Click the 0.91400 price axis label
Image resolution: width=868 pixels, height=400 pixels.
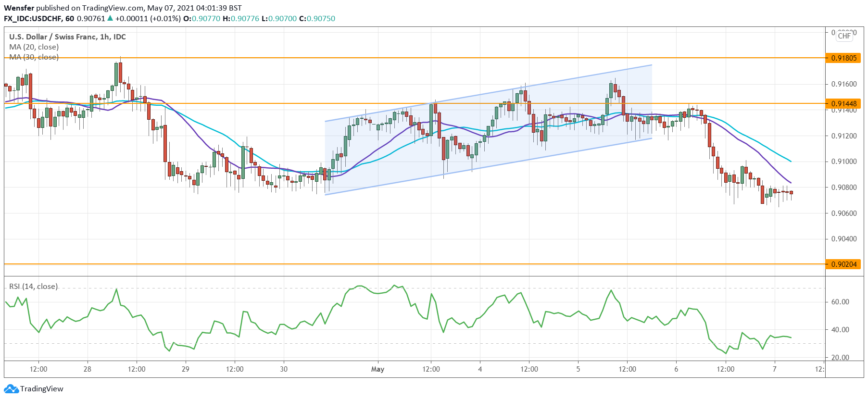point(844,111)
